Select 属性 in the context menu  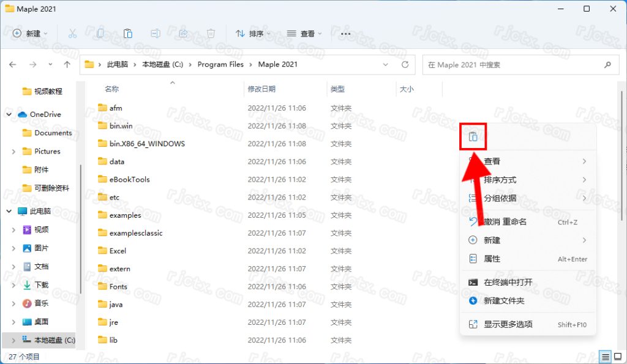point(492,259)
